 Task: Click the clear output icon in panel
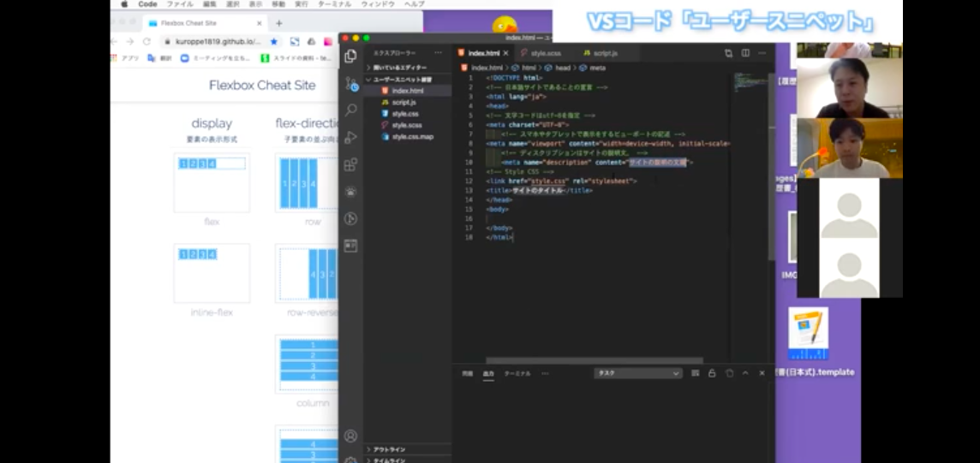pyautogui.click(x=695, y=373)
